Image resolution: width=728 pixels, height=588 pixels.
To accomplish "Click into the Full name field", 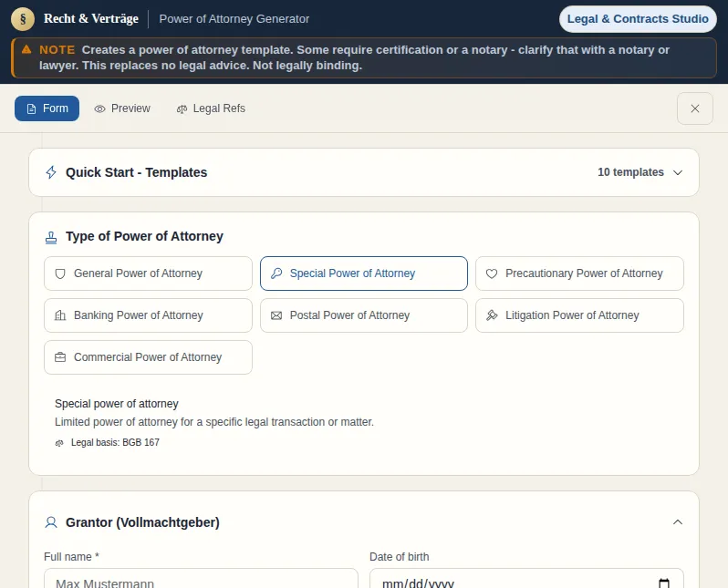I will [201, 579].
